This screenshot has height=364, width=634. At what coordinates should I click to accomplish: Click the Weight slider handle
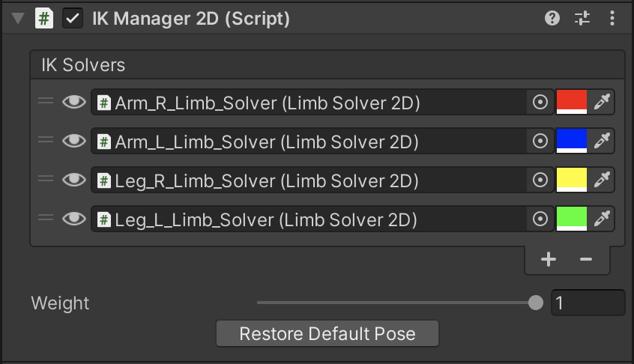click(535, 303)
